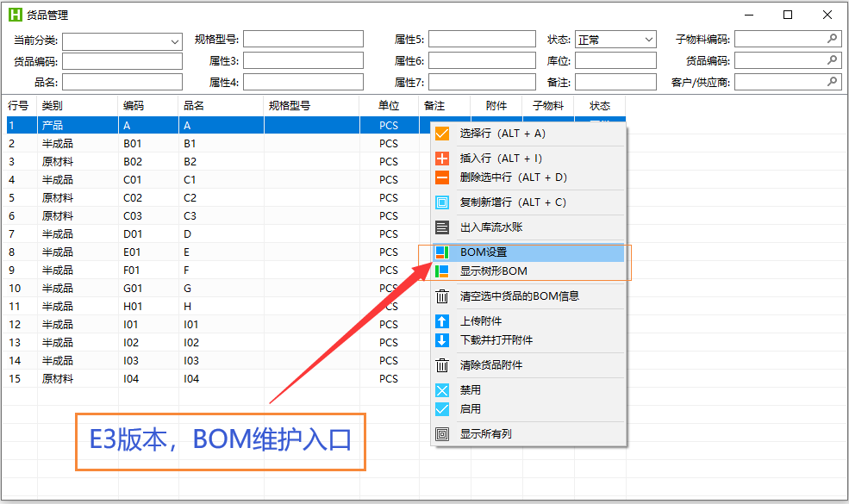Choose 上传附件 menu entry

point(528,321)
